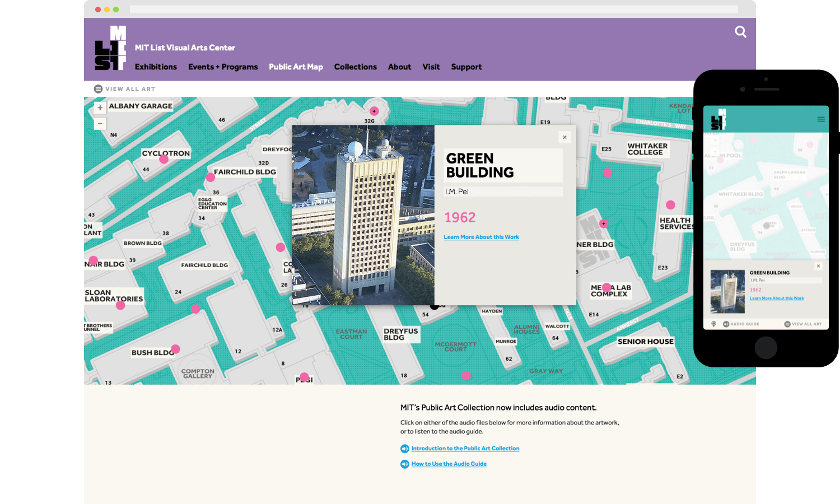The width and height of the screenshot is (840, 504).
Task: Follow Learn More About this Work link
Action: click(x=482, y=237)
